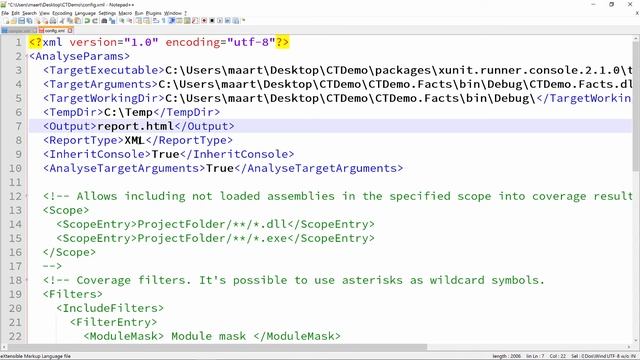Screen dimensions: 640x360
Task: Click 'Module mask' text on line 22
Action: (x=209, y=336)
